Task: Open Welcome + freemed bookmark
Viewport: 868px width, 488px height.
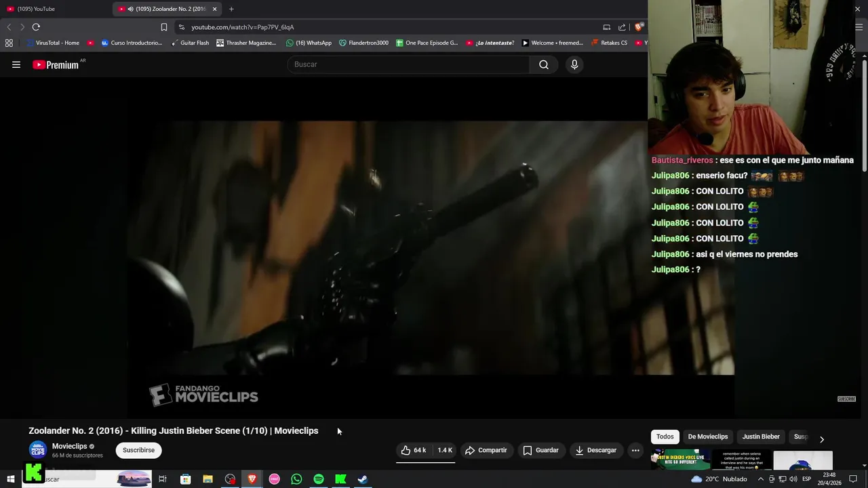Action: (552, 43)
